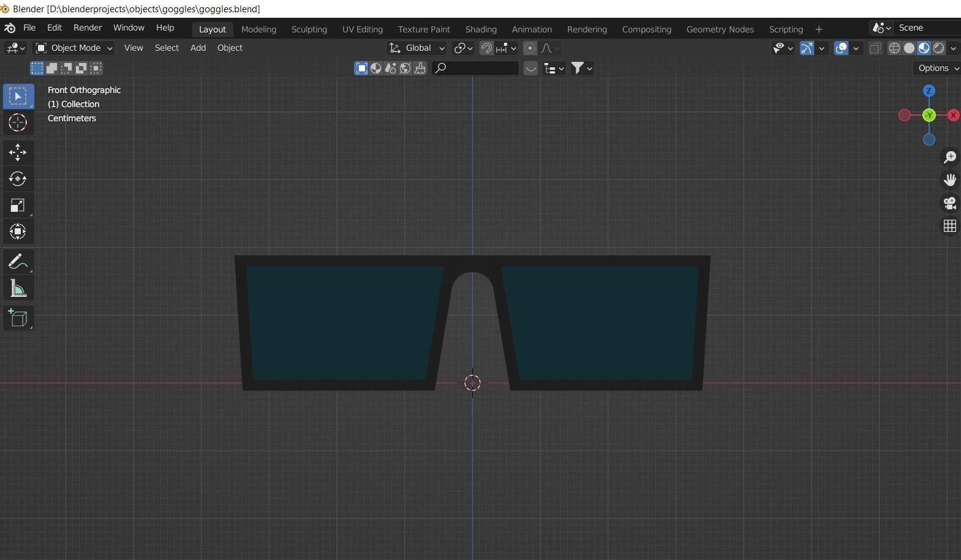Switch to the UV Editing workspace tab

tap(363, 29)
